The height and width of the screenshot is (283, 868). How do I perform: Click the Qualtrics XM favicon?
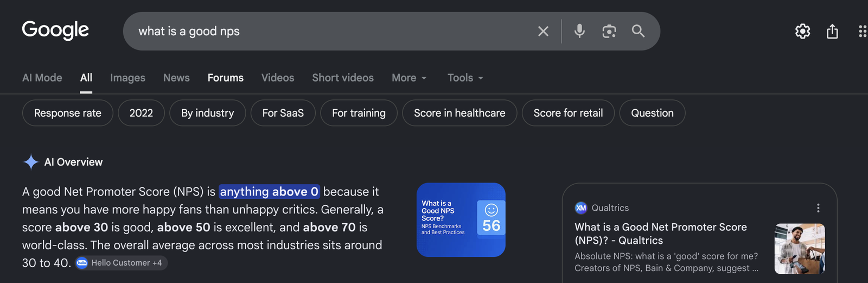click(581, 208)
